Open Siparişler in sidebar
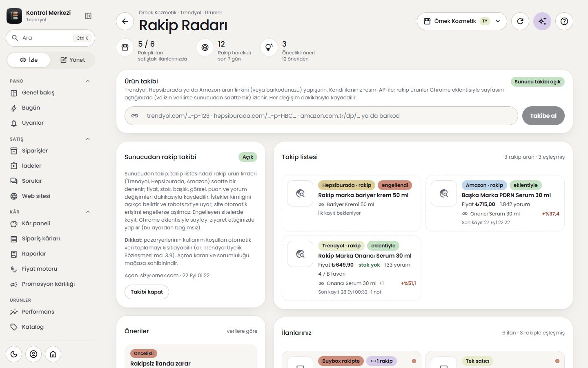 [50, 151]
